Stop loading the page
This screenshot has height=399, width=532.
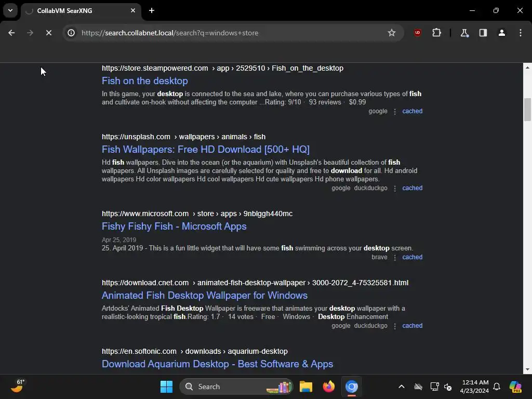48,33
